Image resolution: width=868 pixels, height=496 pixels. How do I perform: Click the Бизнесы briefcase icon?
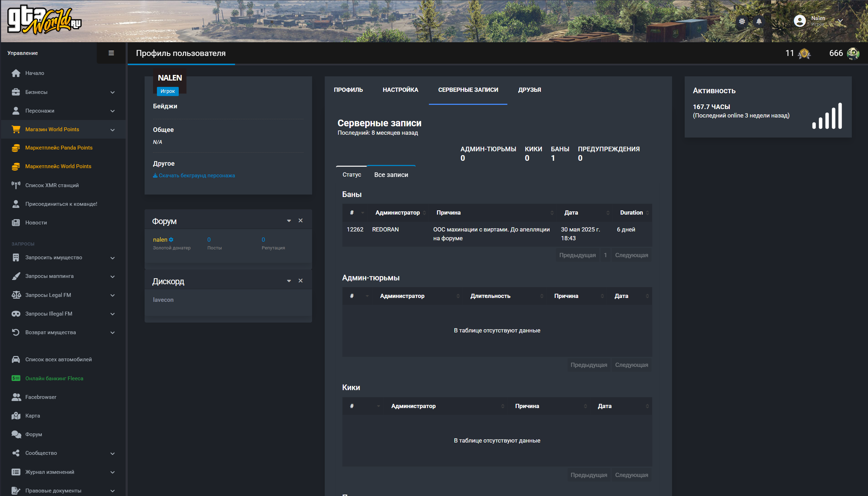[16, 92]
